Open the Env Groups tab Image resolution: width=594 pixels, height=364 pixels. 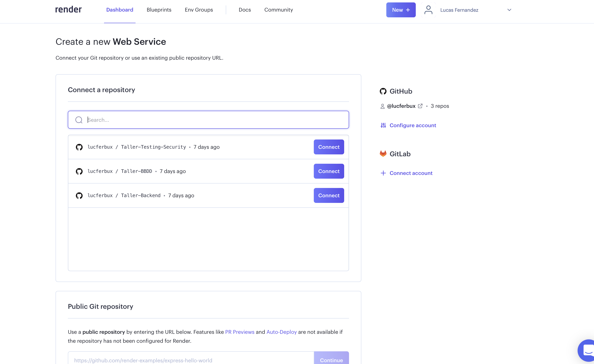pyautogui.click(x=199, y=10)
